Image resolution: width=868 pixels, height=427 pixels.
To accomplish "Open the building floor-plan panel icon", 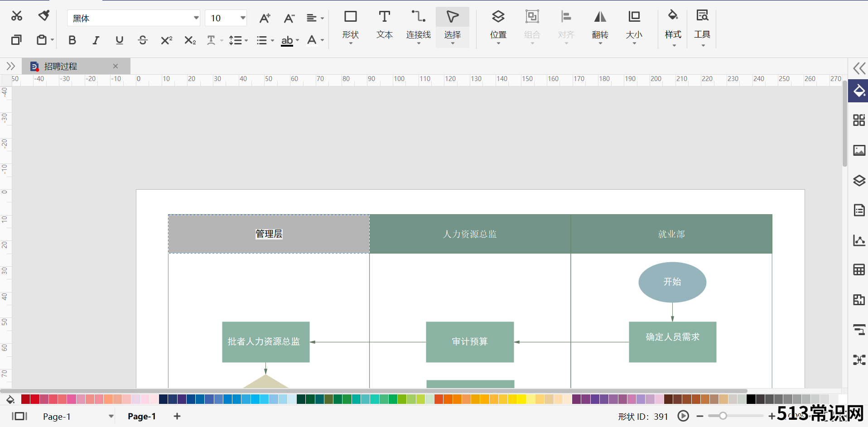I will (859, 300).
